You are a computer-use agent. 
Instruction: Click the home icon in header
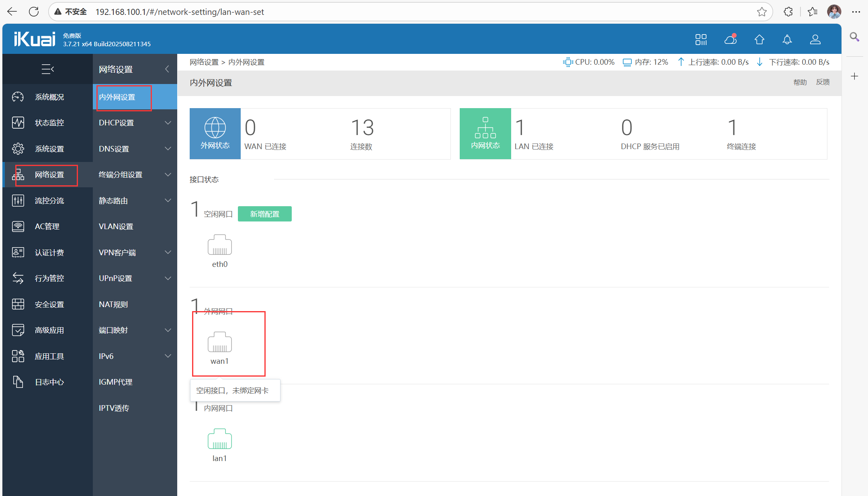click(x=759, y=39)
